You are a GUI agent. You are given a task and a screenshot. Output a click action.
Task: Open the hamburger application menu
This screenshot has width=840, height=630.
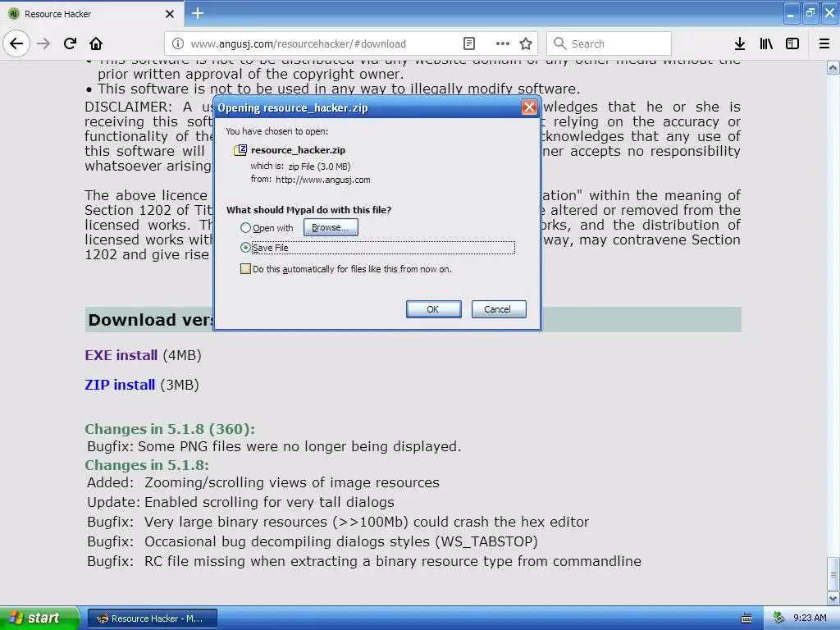(824, 43)
